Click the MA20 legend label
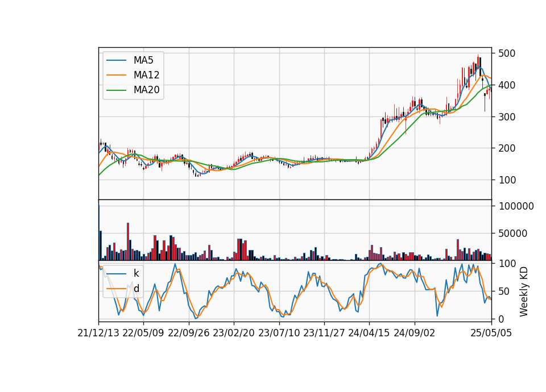 pos(146,90)
